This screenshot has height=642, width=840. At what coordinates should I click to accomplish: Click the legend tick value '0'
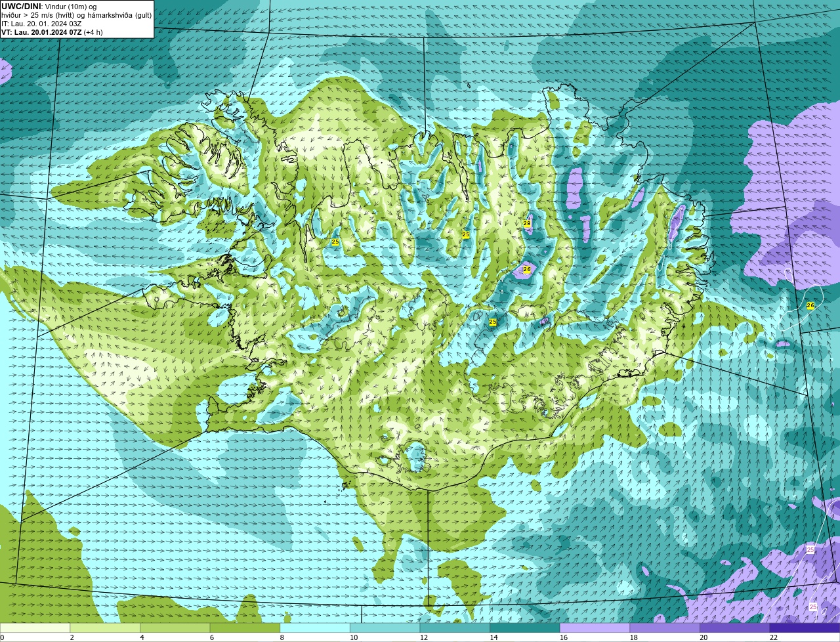pos(3,637)
